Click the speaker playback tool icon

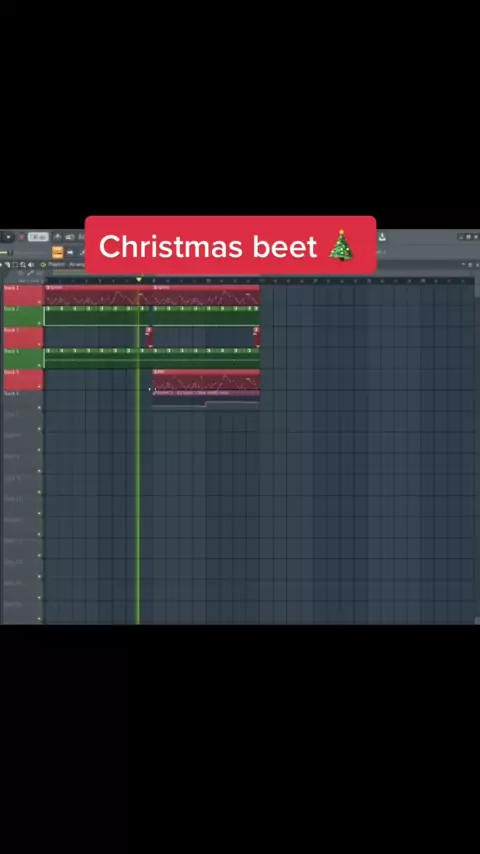[31, 265]
